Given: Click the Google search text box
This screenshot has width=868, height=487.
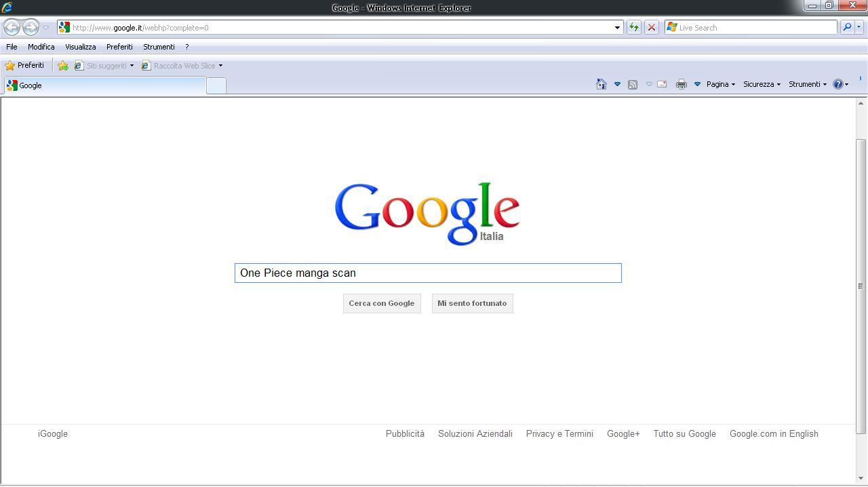Looking at the screenshot, I should (428, 273).
